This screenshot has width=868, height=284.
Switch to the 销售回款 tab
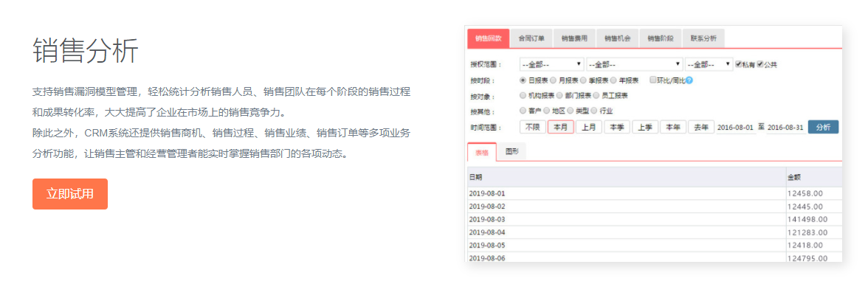click(x=489, y=39)
